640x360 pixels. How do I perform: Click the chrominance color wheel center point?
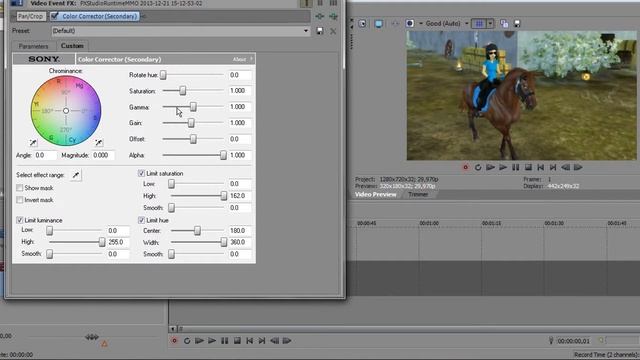tap(66, 111)
